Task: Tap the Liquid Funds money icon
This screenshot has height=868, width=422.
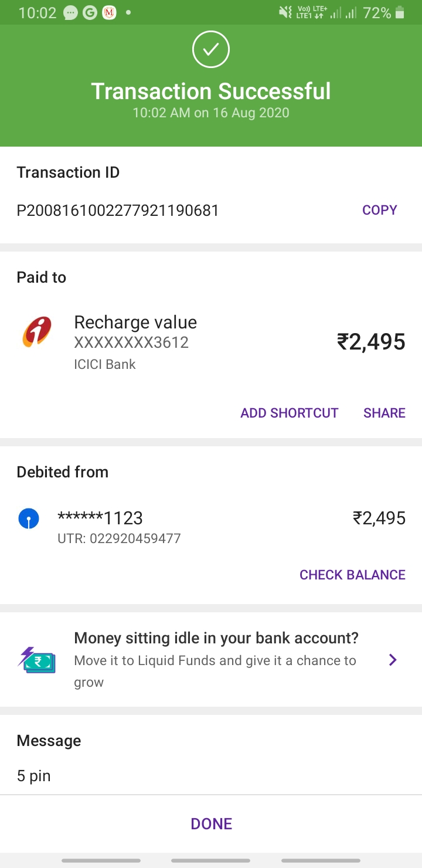Action: click(37, 660)
